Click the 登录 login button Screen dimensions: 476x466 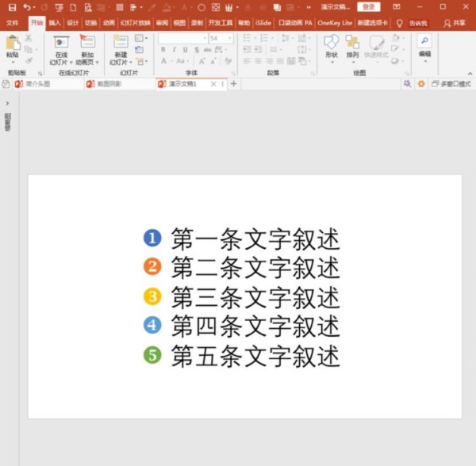point(369,7)
